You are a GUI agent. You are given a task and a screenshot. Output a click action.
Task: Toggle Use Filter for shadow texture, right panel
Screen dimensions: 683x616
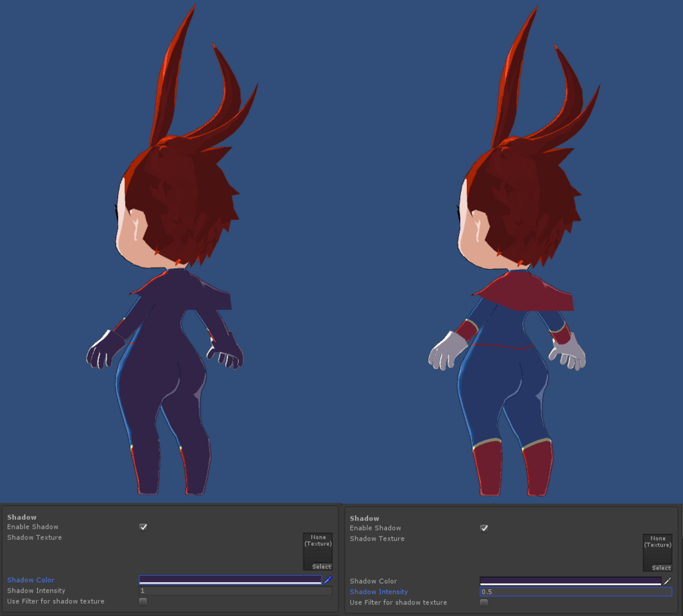484,603
